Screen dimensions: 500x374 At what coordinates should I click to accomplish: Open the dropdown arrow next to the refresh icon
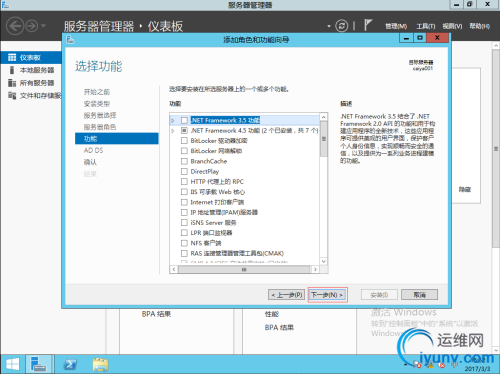point(329,26)
